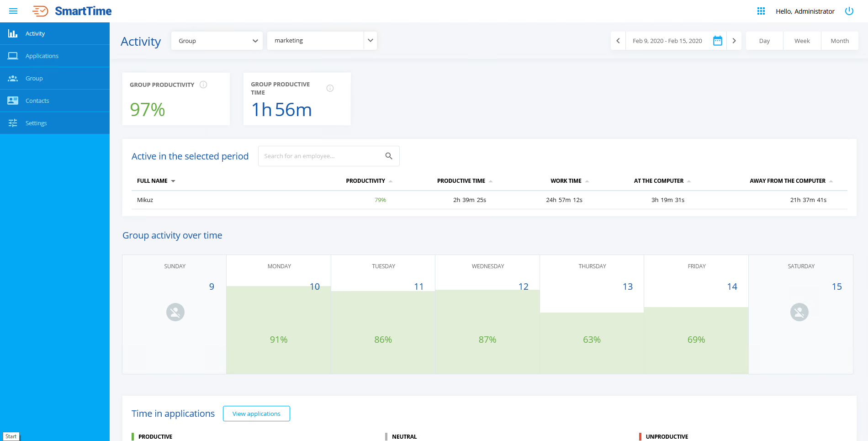868x441 pixels.
Task: Switch to Day view
Action: pyautogui.click(x=764, y=41)
